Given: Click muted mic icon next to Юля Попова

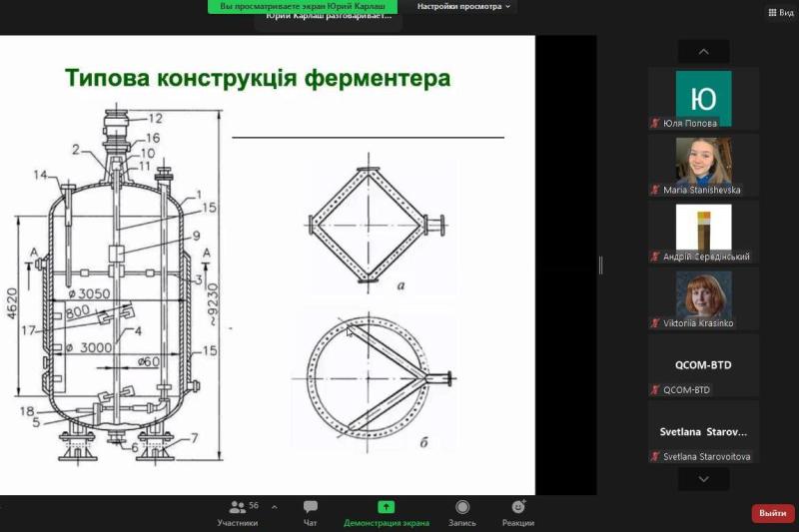Looking at the screenshot, I should pyautogui.click(x=655, y=123).
